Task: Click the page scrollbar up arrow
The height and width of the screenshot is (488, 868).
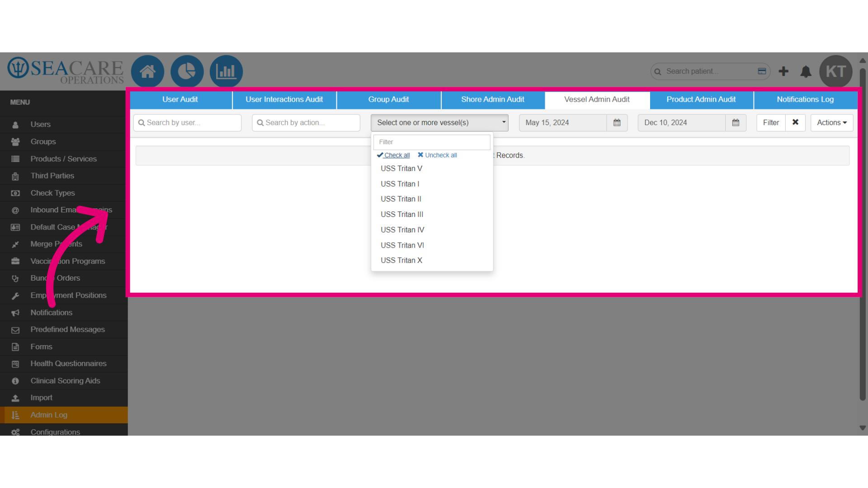Action: point(863,60)
